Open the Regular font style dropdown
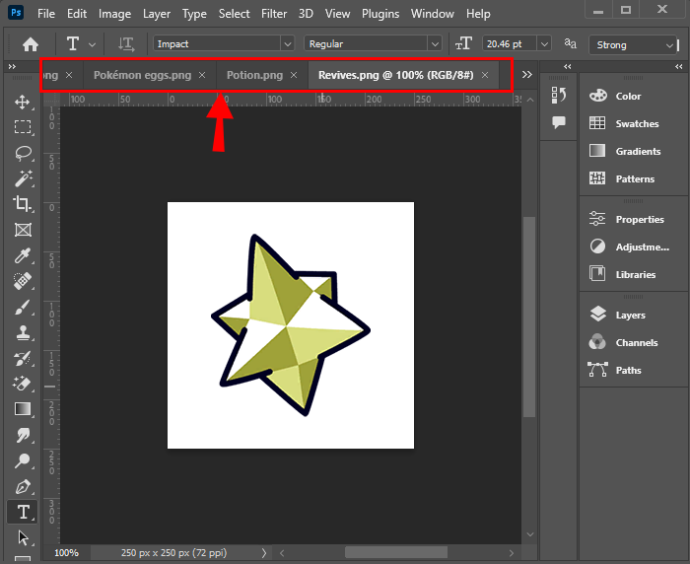Viewport: 690px width, 564px height. (x=435, y=44)
